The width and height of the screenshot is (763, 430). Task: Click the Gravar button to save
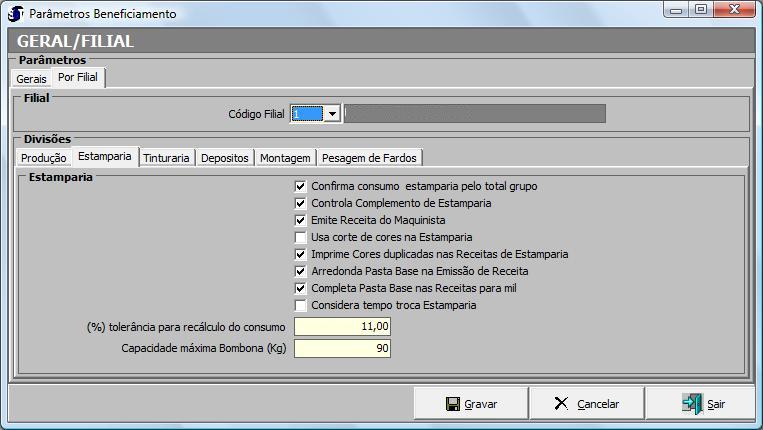pyautogui.click(x=471, y=404)
